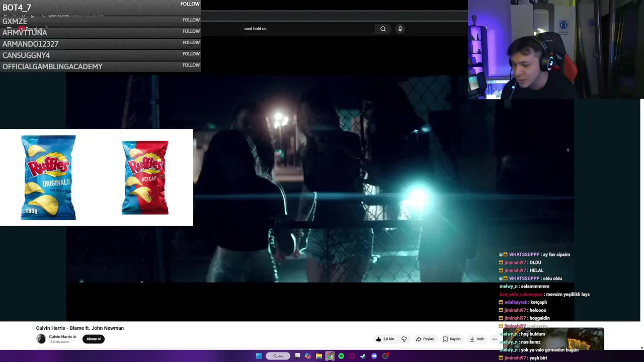Image resolution: width=644 pixels, height=362 pixels.
Task: Open the Windows Start menu
Action: [259, 356]
